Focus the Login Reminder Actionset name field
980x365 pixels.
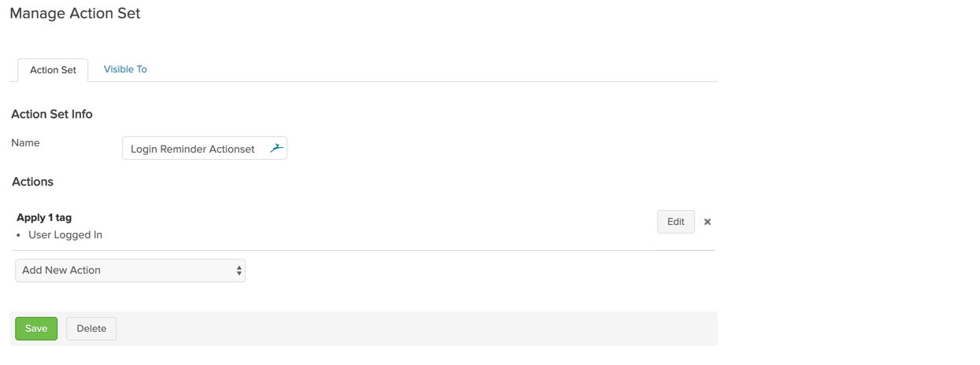point(205,148)
